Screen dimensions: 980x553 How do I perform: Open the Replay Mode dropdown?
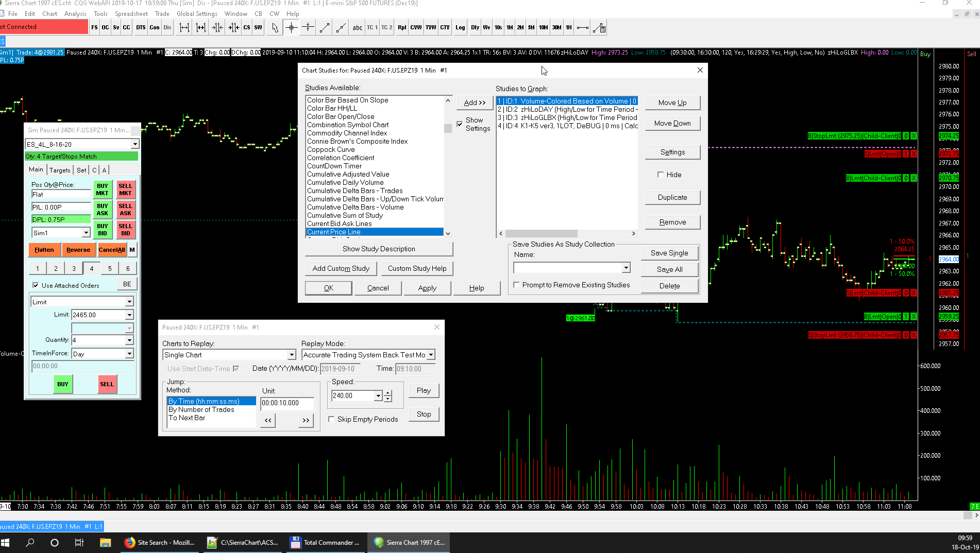[431, 355]
